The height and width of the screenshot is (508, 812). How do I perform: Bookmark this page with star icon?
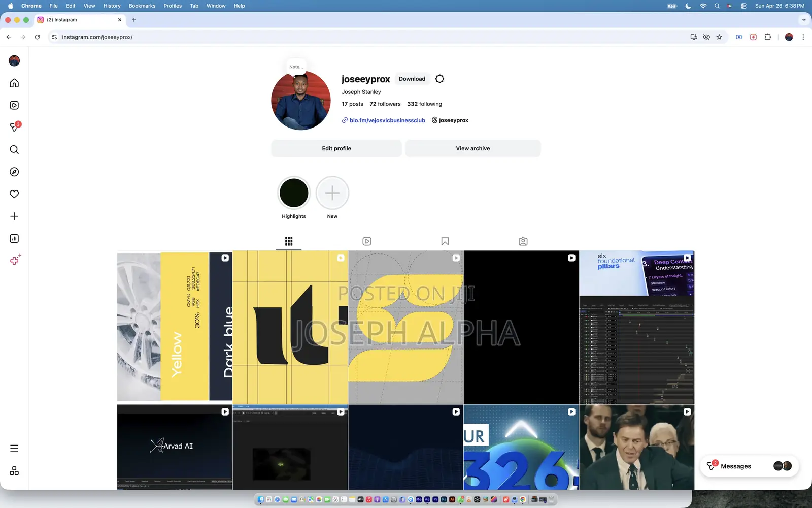(x=719, y=37)
